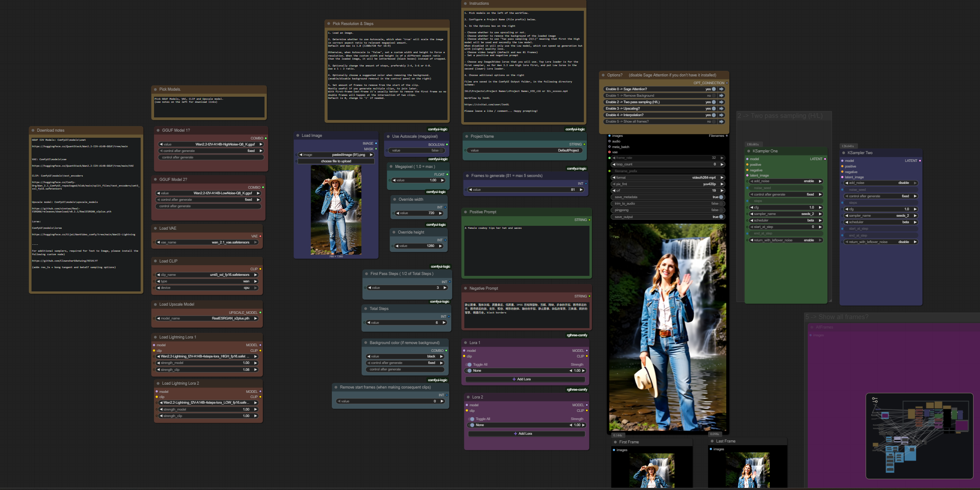
Task: Click the plus icon on Lora 1 Add Lora
Action: click(x=514, y=379)
